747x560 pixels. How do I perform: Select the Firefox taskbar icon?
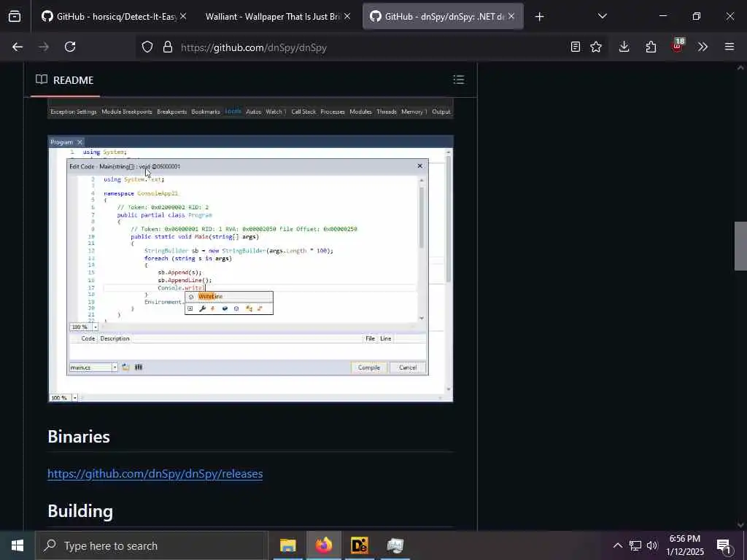pyautogui.click(x=323, y=545)
